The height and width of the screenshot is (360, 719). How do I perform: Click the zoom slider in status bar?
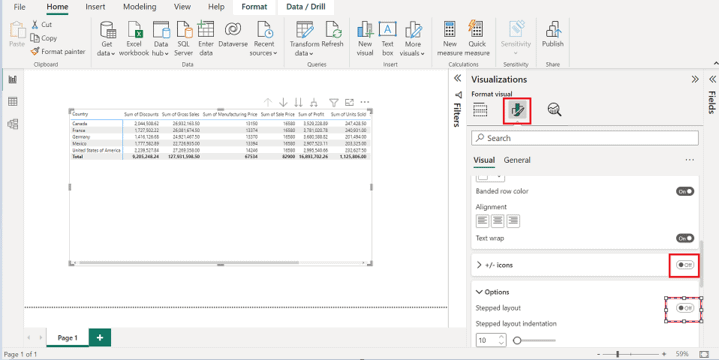[631, 354]
